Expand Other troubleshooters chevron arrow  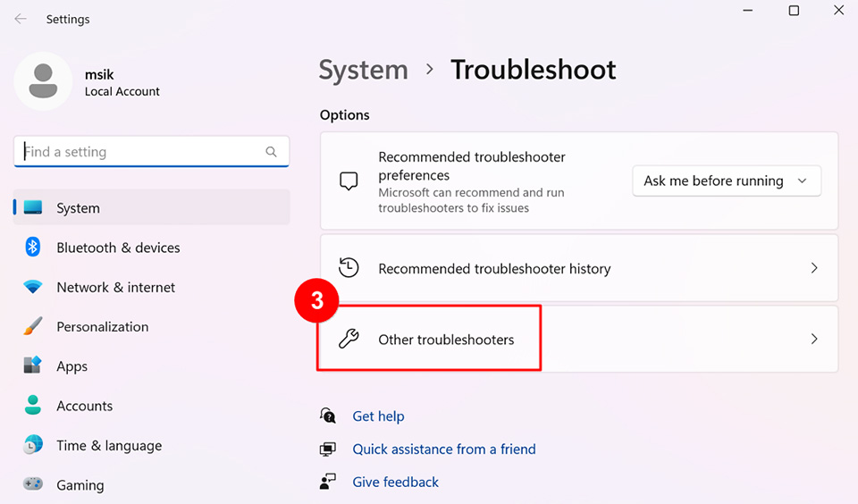[814, 339]
